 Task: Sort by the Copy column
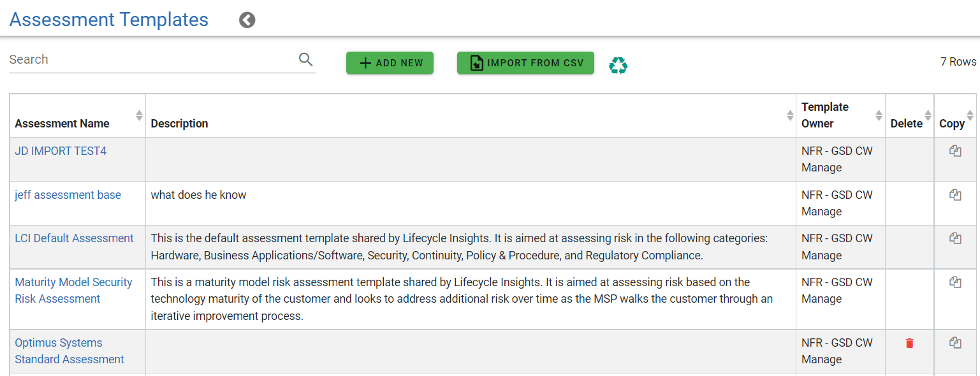973,115
